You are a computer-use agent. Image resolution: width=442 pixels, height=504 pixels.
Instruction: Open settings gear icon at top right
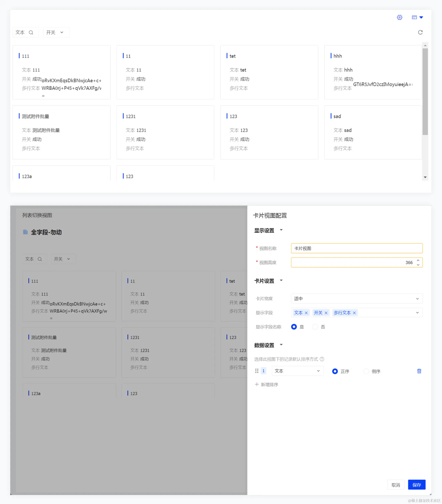399,17
